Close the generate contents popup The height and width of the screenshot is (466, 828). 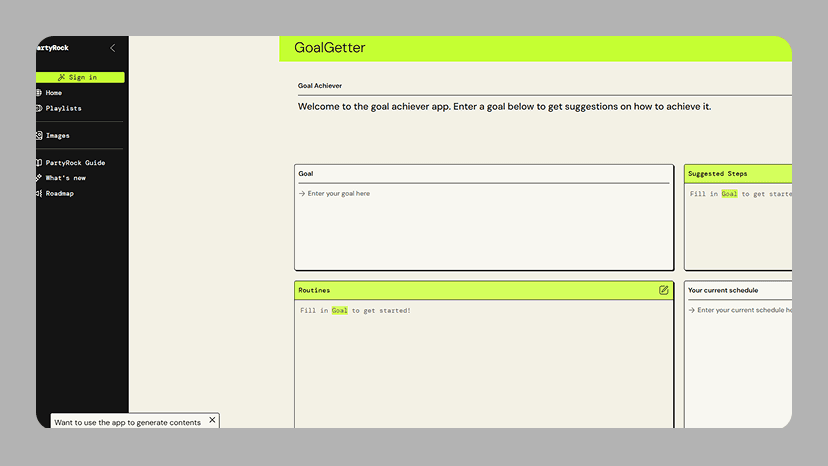pyautogui.click(x=212, y=420)
